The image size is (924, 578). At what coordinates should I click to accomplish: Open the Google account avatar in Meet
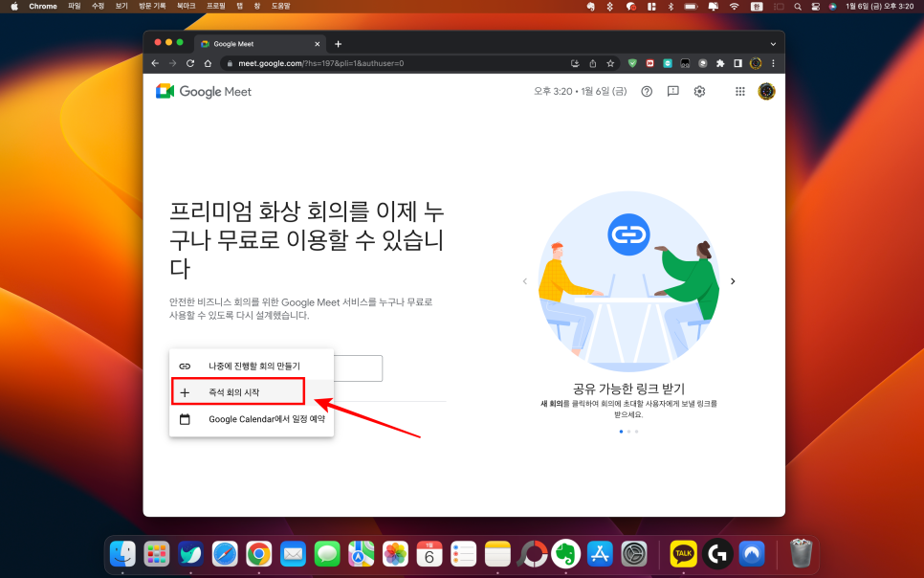tap(766, 92)
